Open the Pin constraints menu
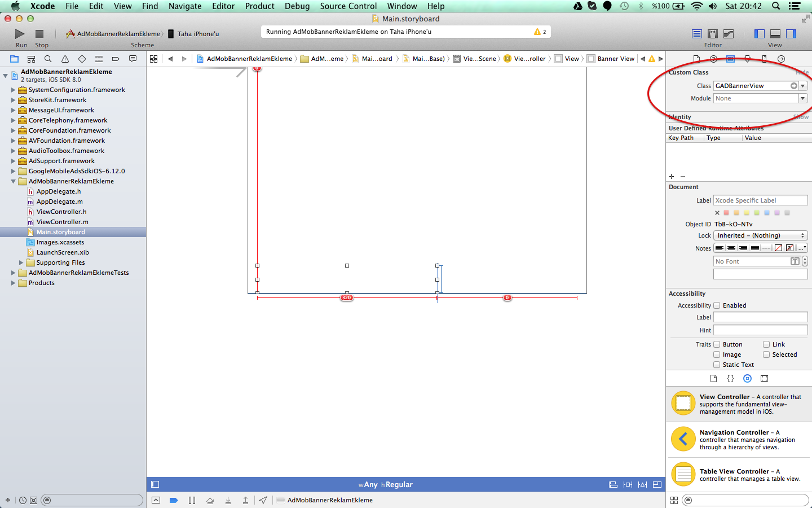Viewport: 812px width, 508px height. point(628,484)
